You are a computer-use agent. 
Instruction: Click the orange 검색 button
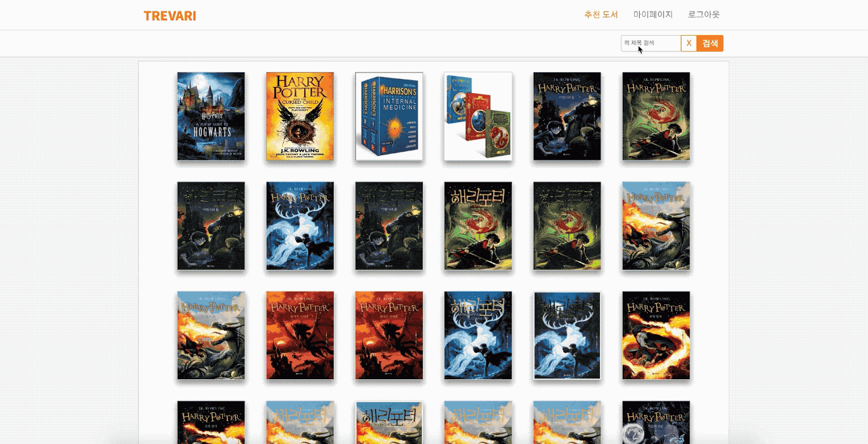710,43
